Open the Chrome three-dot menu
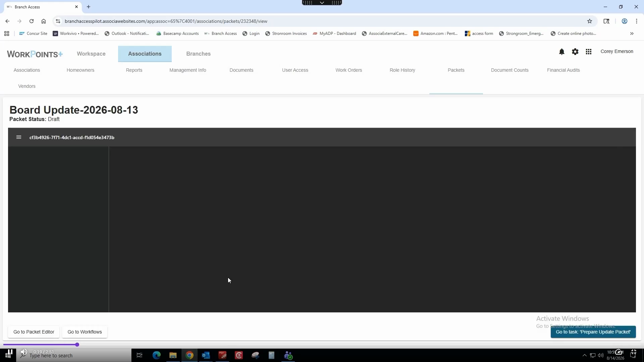Image resolution: width=644 pixels, height=362 pixels. [637, 21]
